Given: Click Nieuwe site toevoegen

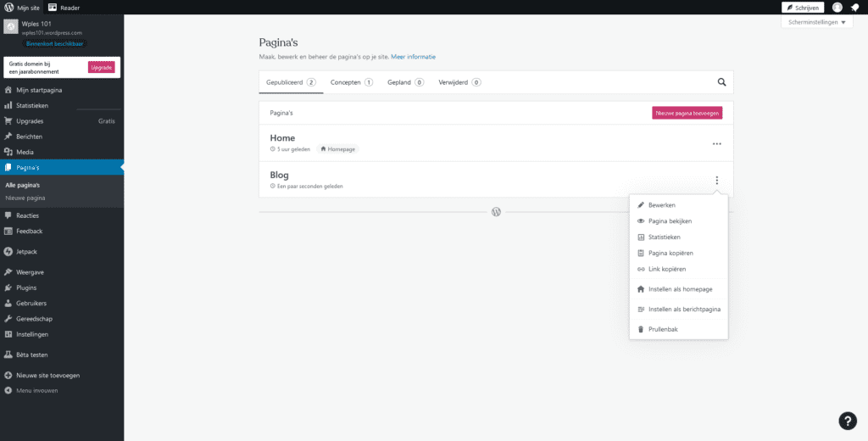Looking at the screenshot, I should pos(62,375).
